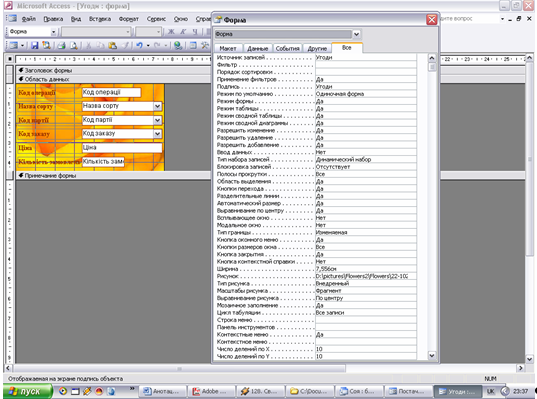Open Код партії combo box arrow

[x=157, y=120]
